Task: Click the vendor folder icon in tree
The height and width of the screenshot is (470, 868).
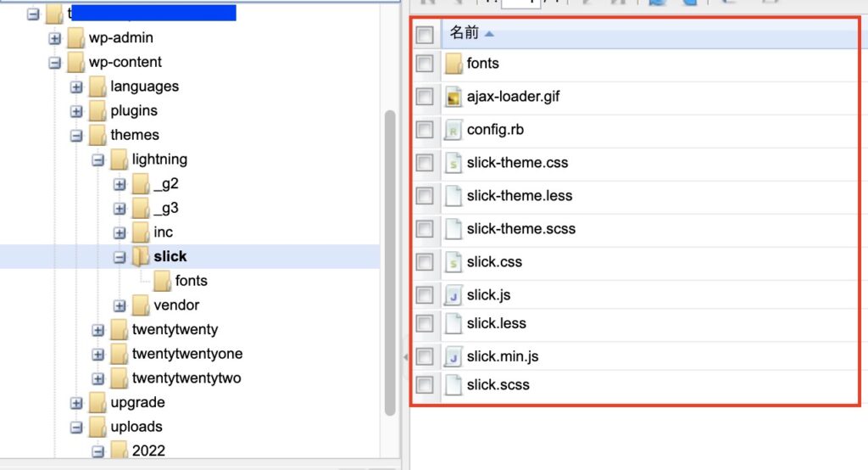Action: [x=140, y=305]
